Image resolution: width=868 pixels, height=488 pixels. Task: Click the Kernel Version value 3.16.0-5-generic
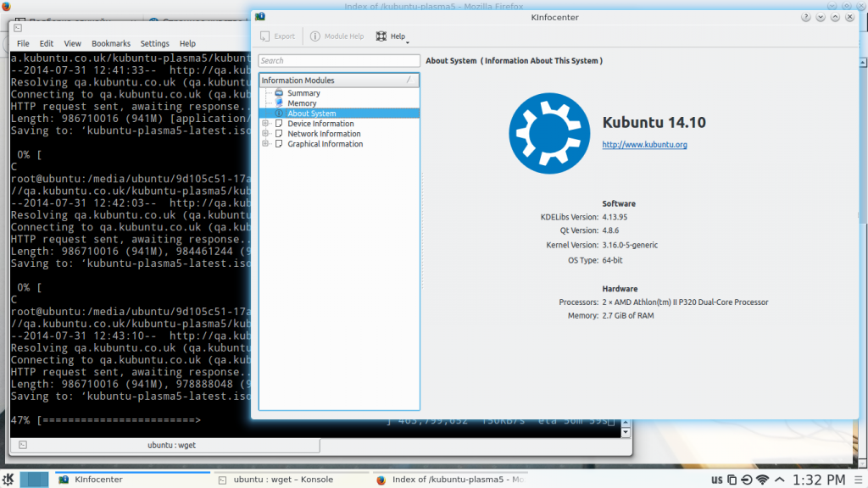[x=630, y=245]
